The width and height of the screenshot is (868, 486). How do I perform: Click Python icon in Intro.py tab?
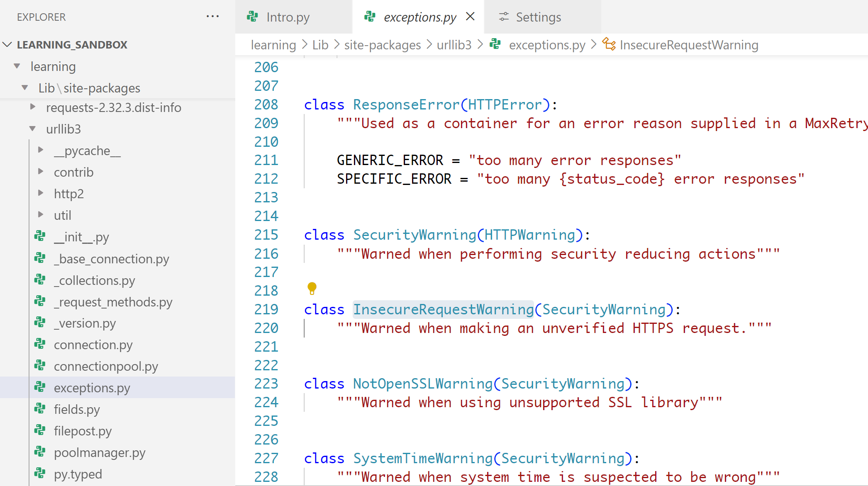(252, 17)
